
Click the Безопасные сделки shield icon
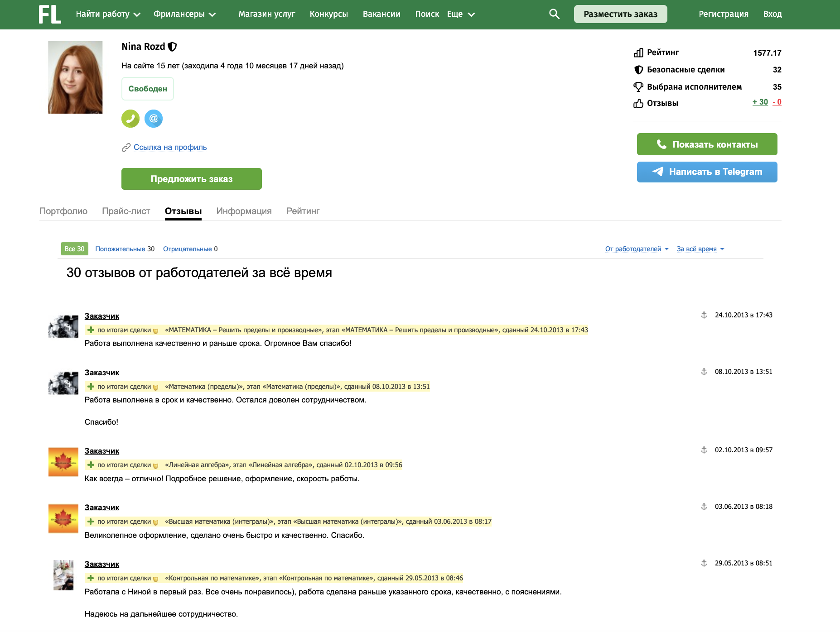(x=638, y=70)
